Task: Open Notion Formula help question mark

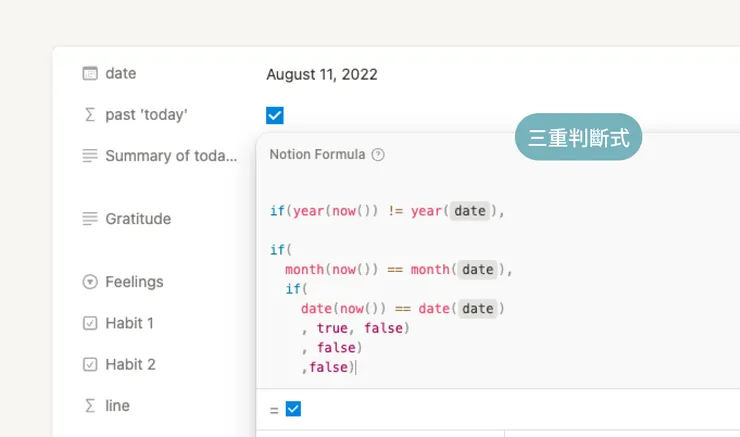Action: 378,155
